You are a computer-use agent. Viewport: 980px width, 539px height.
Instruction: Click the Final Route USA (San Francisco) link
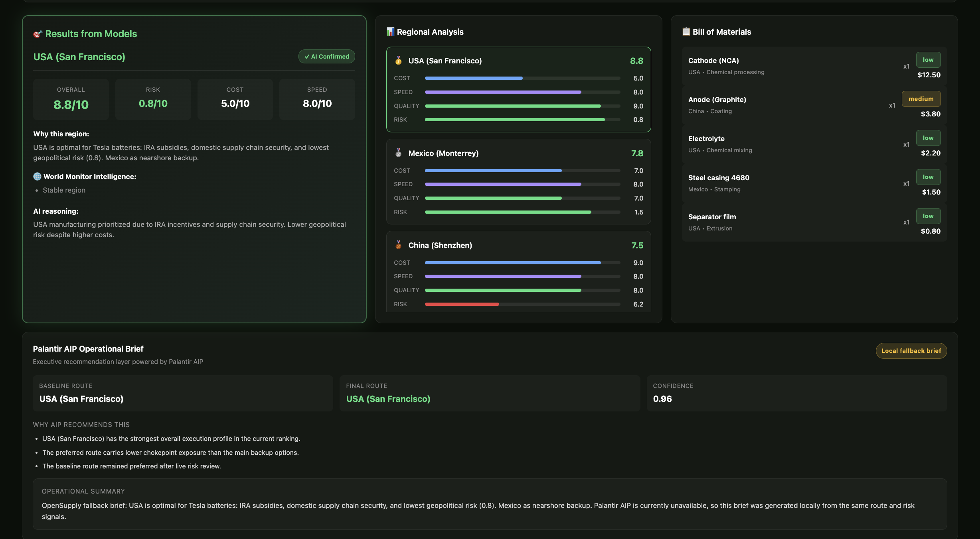click(388, 399)
